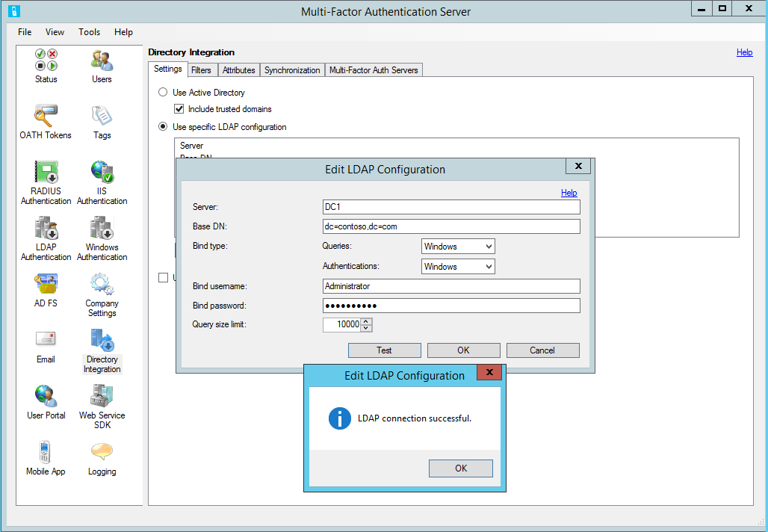Open the Help menu

[123, 32]
